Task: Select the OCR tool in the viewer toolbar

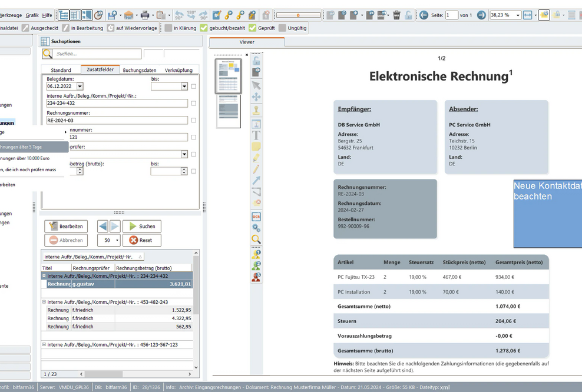Action: click(255, 217)
